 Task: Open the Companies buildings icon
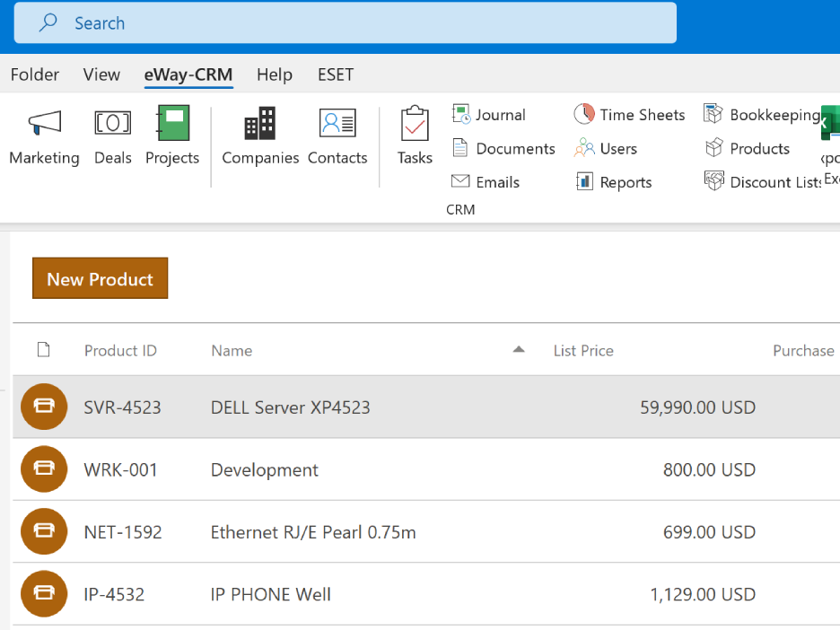tap(260, 123)
